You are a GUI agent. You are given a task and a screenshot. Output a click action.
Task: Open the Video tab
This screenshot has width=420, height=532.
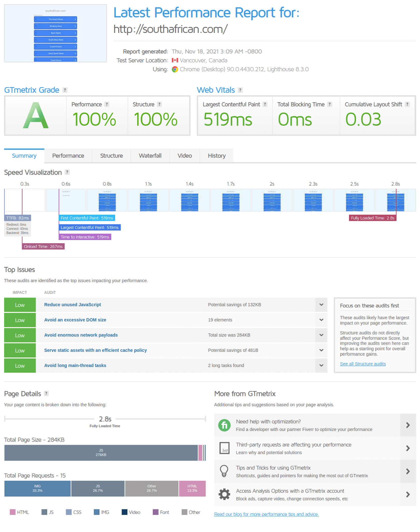point(185,156)
